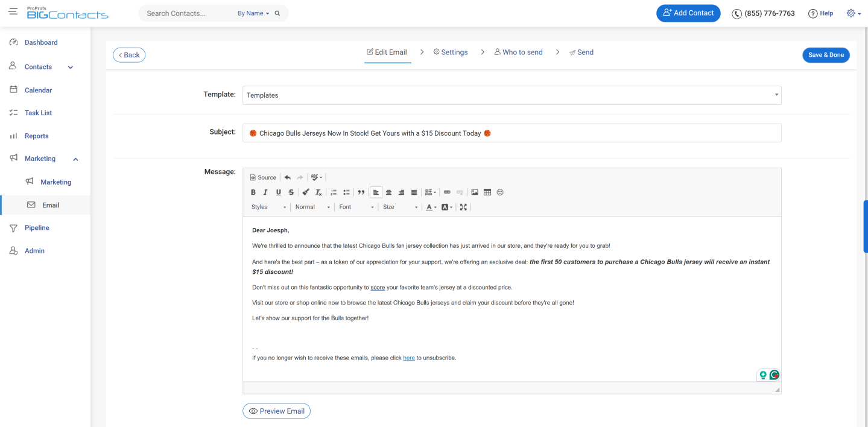Go to the Send step
Image resolution: width=868 pixels, height=427 pixels.
click(x=581, y=52)
